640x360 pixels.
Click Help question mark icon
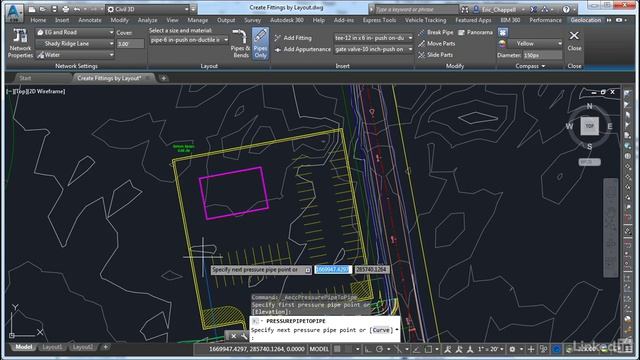566,9
